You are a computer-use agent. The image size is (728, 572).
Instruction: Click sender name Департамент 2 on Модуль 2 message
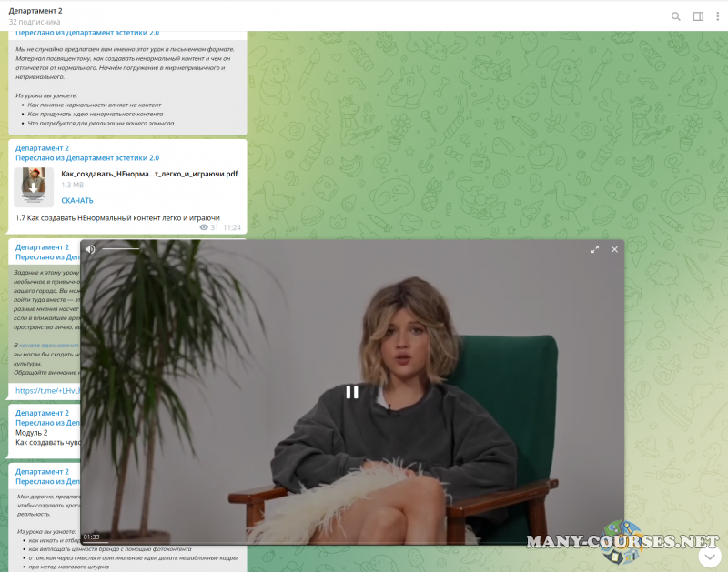[x=42, y=413]
